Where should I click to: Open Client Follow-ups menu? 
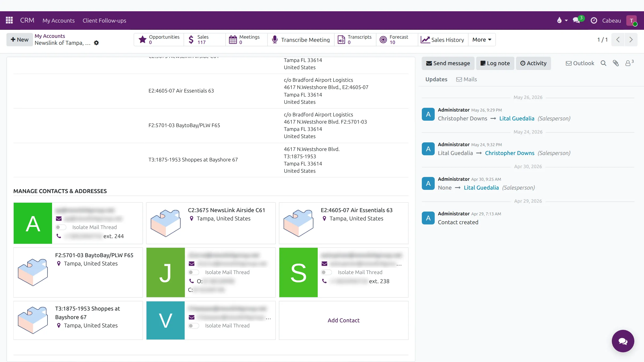tap(104, 20)
